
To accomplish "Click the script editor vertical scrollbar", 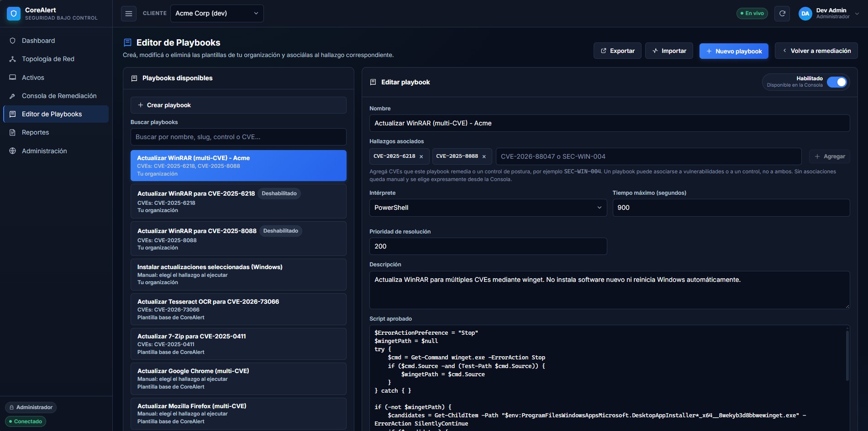I will click(x=847, y=356).
